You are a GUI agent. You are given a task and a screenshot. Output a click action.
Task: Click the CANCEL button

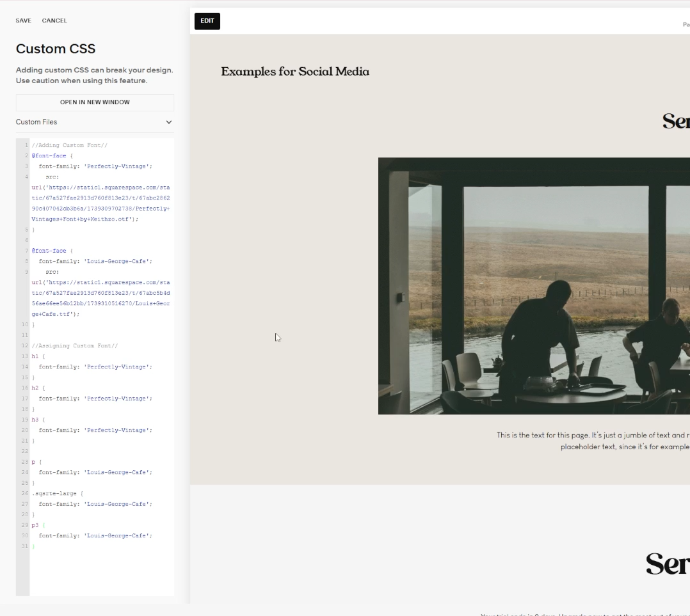click(54, 20)
